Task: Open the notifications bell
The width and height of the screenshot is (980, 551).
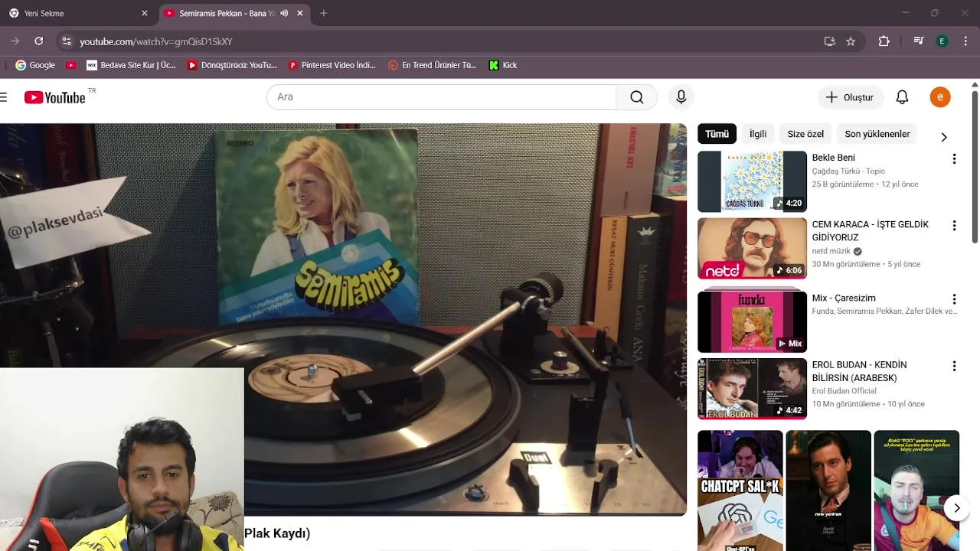Action: (902, 97)
